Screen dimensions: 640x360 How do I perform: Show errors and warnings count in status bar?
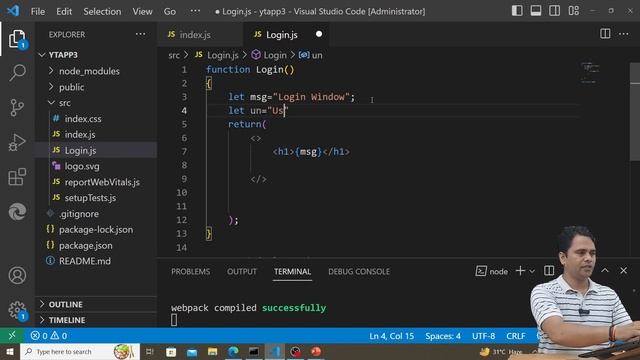(x=49, y=336)
